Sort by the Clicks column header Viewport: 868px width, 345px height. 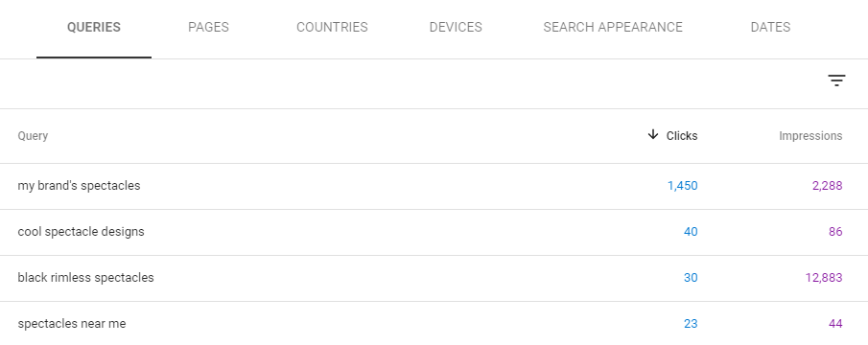pyautogui.click(x=682, y=136)
